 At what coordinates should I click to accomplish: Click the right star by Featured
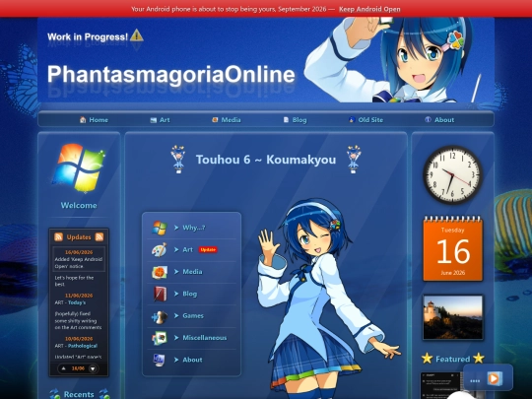coord(479,359)
